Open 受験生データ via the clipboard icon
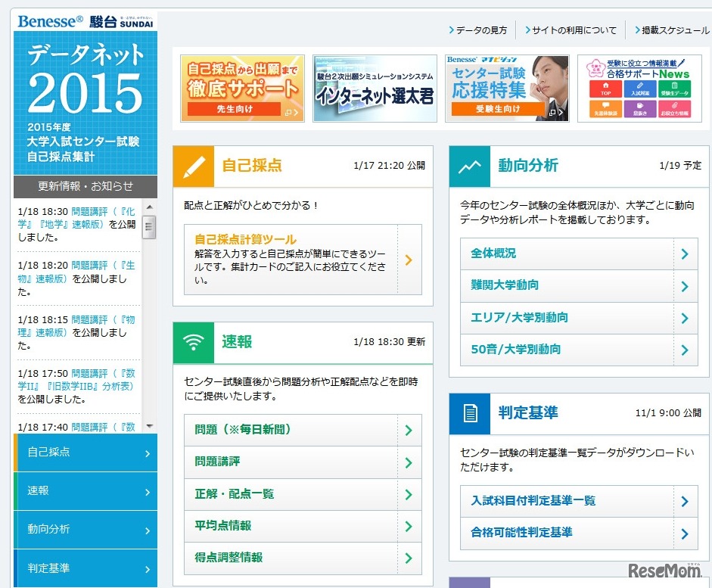This screenshot has width=712, height=588. pyautogui.click(x=675, y=86)
